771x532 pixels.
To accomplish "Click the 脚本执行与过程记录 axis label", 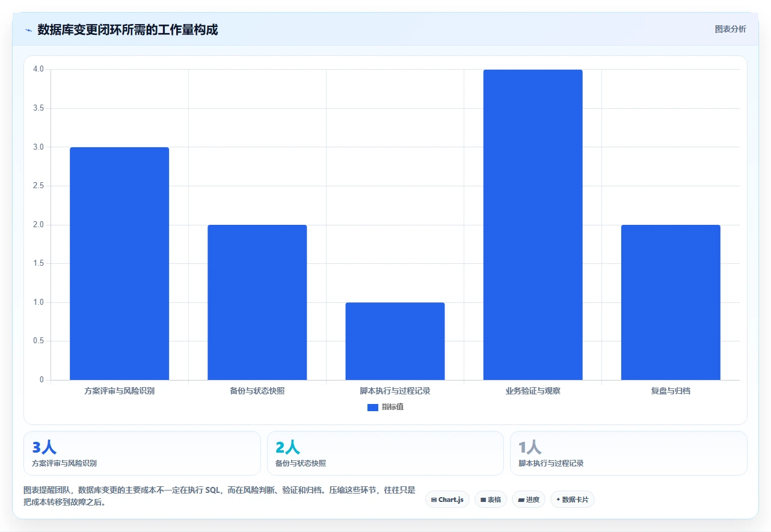I will click(x=395, y=391).
